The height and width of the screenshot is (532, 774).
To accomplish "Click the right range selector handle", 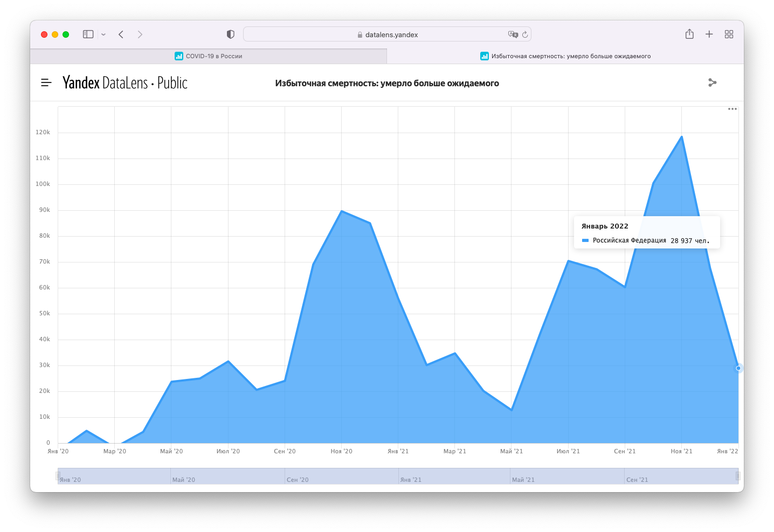I will click(x=738, y=476).
